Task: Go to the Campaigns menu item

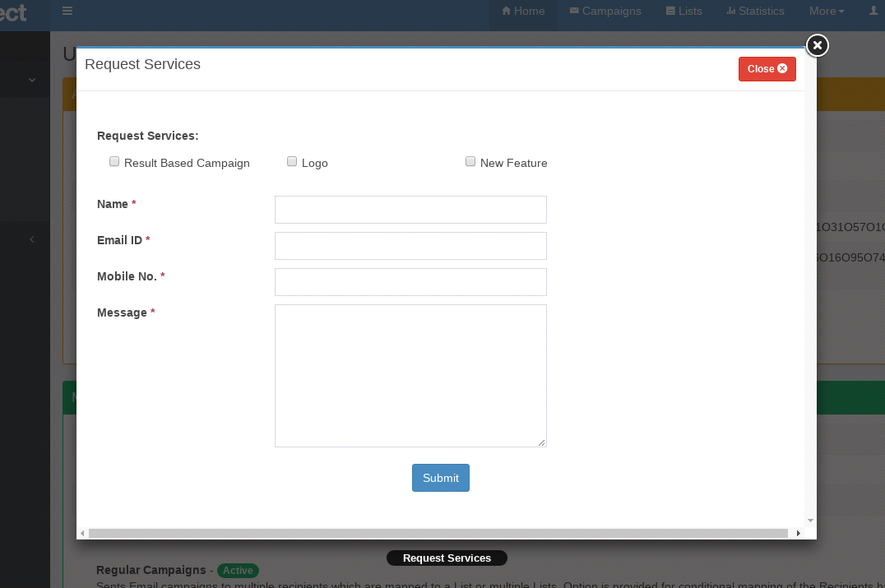Action: point(605,12)
